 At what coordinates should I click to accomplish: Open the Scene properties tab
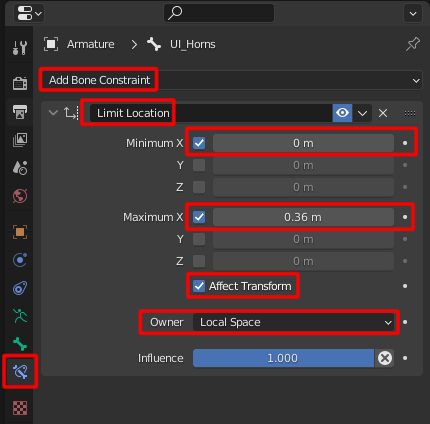coord(20,168)
